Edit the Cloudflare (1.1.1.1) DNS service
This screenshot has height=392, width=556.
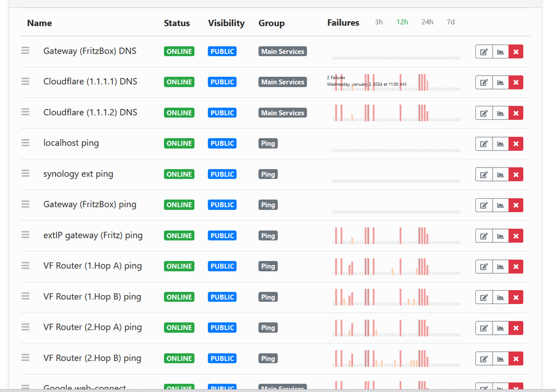click(x=484, y=82)
